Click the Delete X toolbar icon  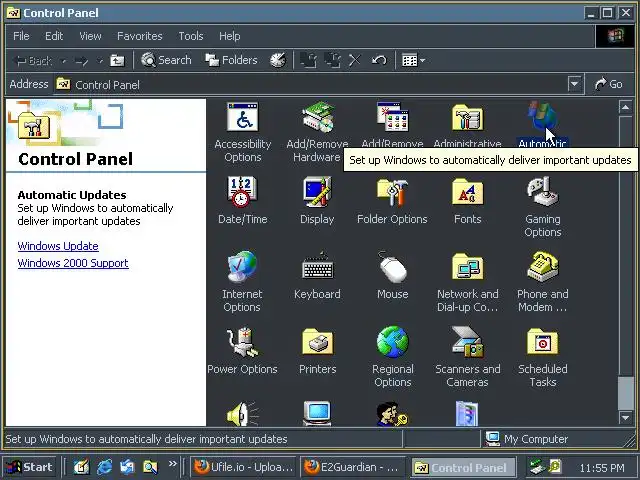(x=355, y=60)
